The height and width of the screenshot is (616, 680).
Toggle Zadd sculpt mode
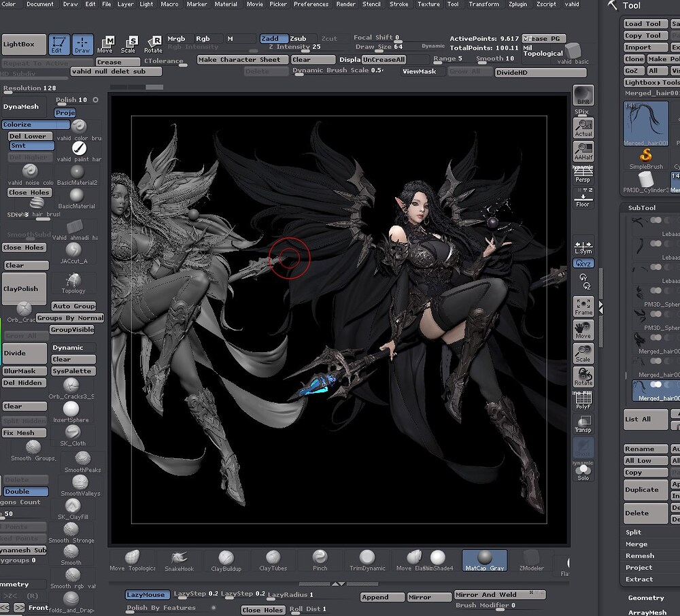(x=273, y=38)
